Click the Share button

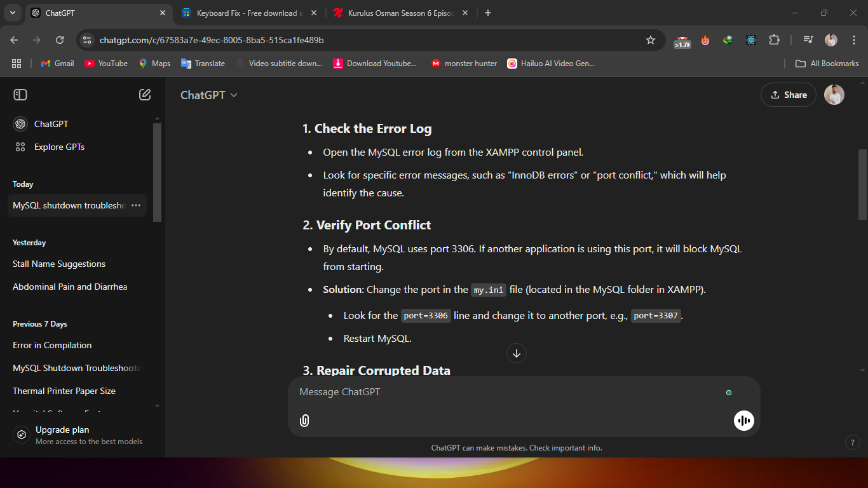click(x=788, y=95)
